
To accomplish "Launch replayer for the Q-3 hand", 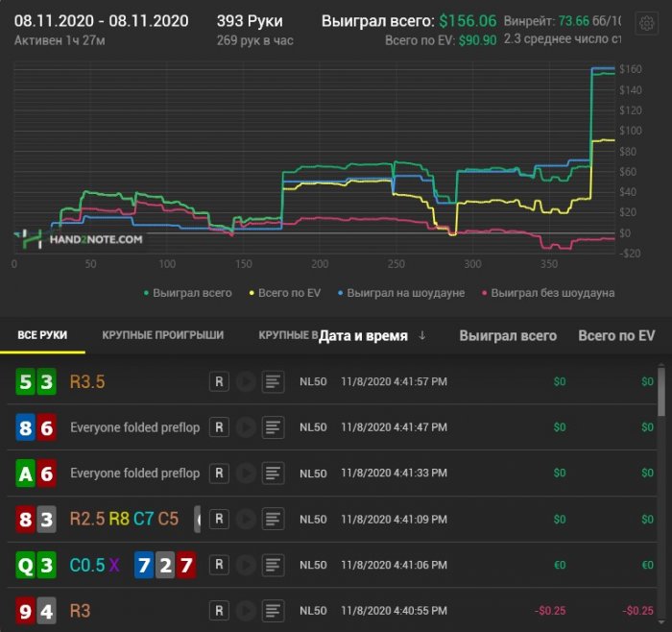I will 246,564.
